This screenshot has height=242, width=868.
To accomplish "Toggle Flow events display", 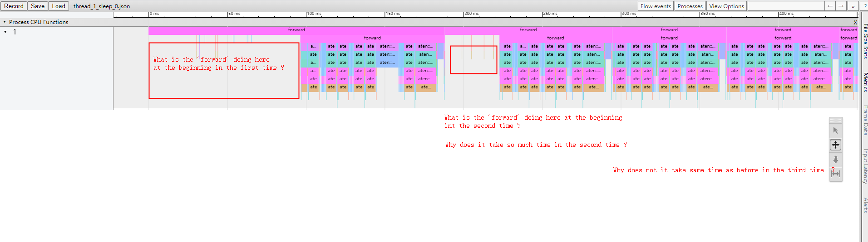I will 655,6.
